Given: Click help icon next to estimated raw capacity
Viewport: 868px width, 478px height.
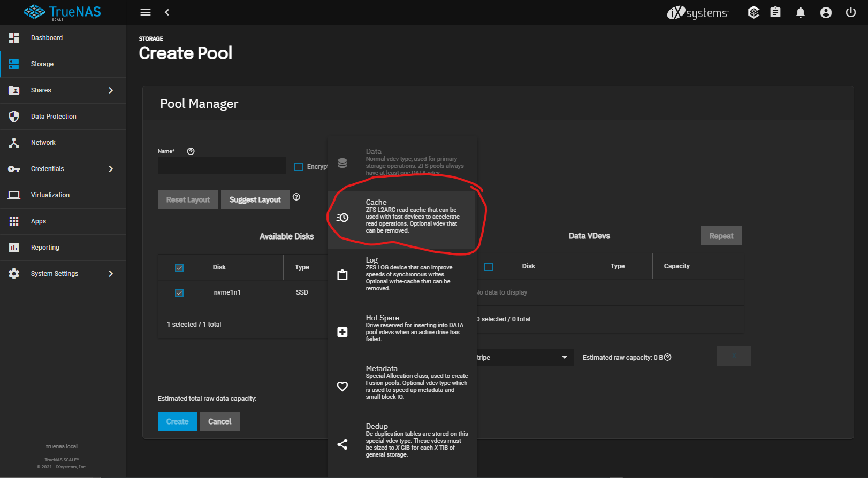Looking at the screenshot, I should tap(667, 357).
